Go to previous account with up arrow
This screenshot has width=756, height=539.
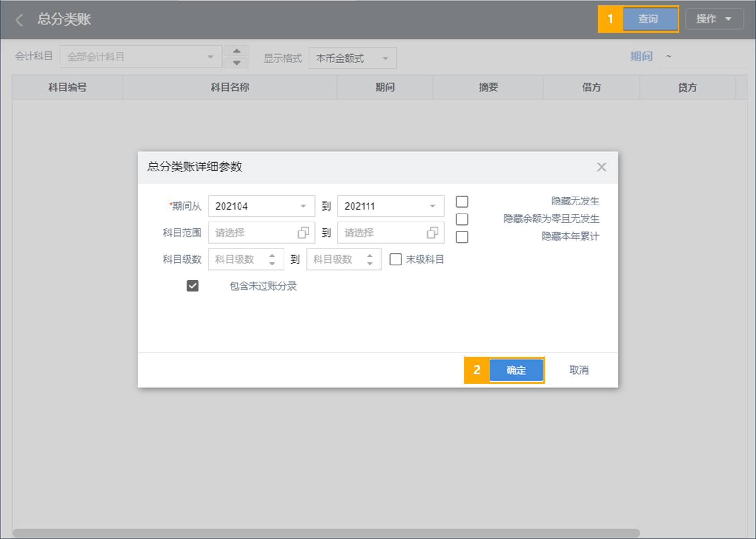pyautogui.click(x=237, y=51)
